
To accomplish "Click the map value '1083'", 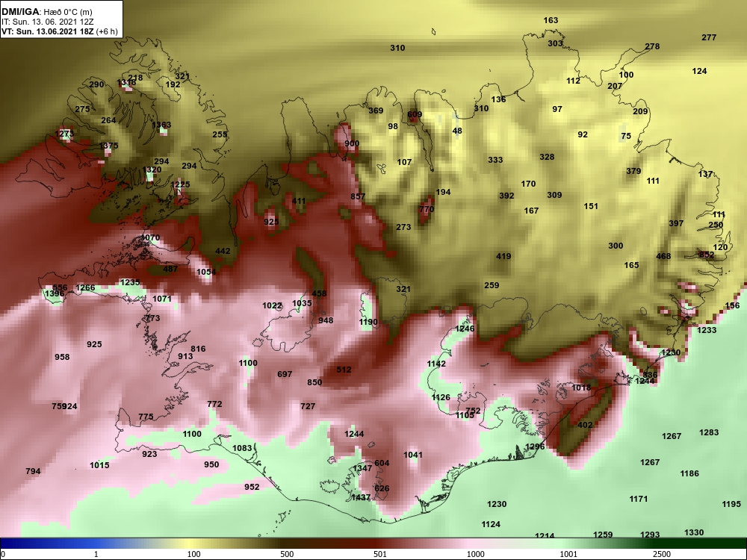I will click(x=242, y=448).
